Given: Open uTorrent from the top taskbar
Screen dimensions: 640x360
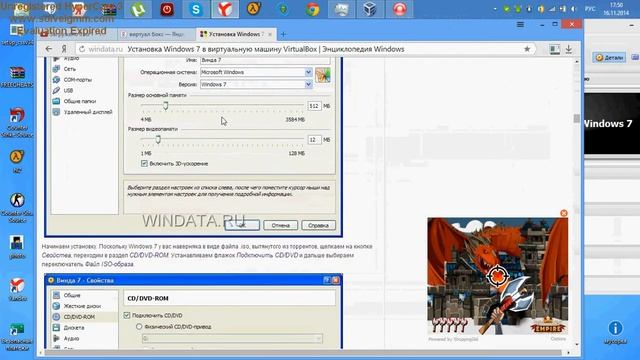Looking at the screenshot, I should (138, 9).
